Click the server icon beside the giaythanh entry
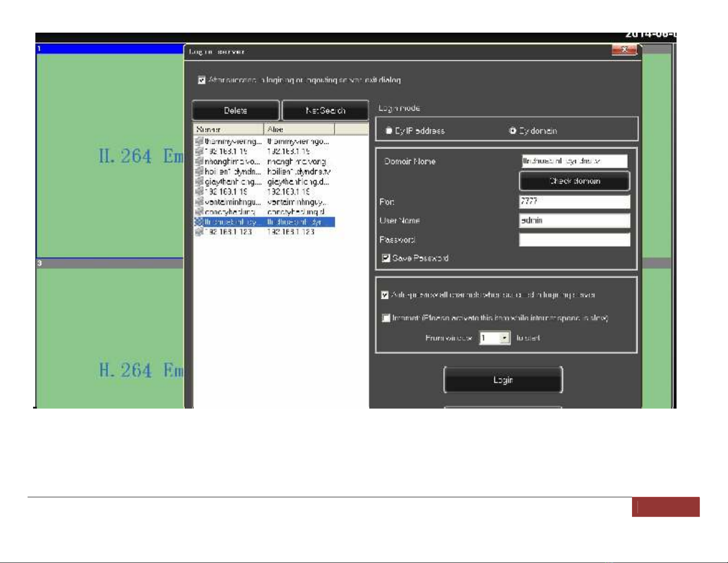 click(x=199, y=182)
